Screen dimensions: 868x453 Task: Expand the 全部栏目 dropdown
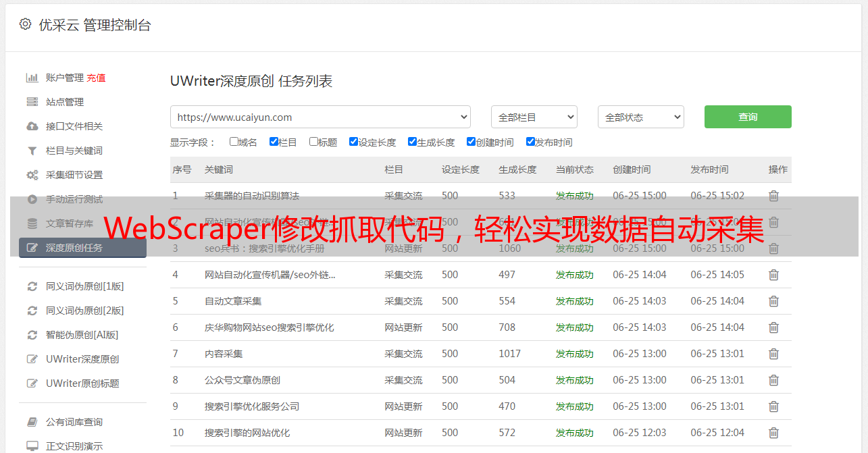pyautogui.click(x=534, y=117)
